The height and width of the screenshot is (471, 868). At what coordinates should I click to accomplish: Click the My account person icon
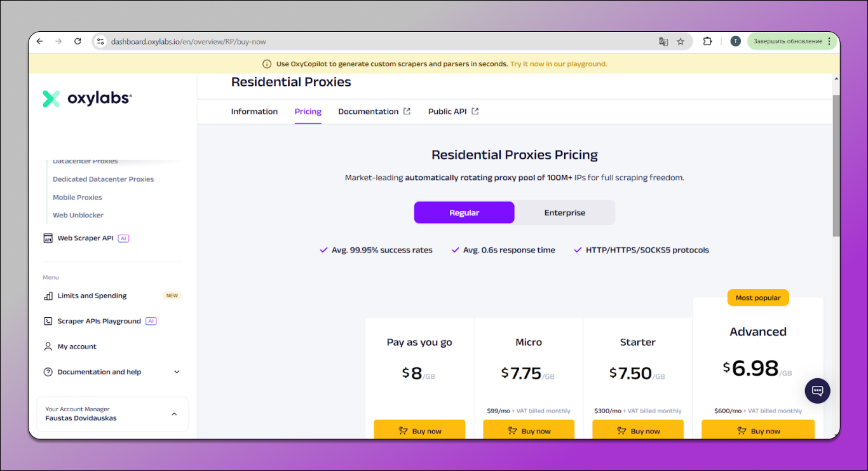pyautogui.click(x=48, y=346)
